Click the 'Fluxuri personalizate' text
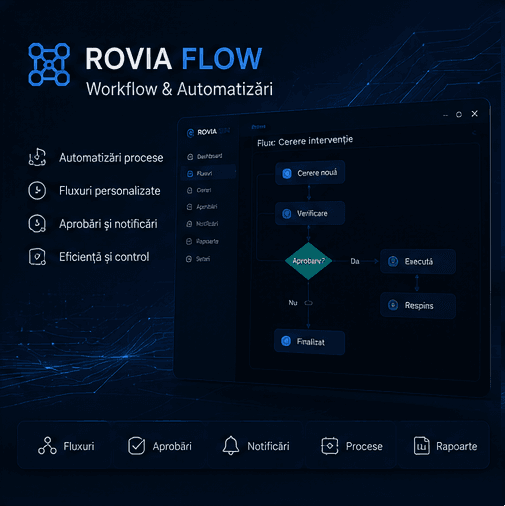 [110, 191]
